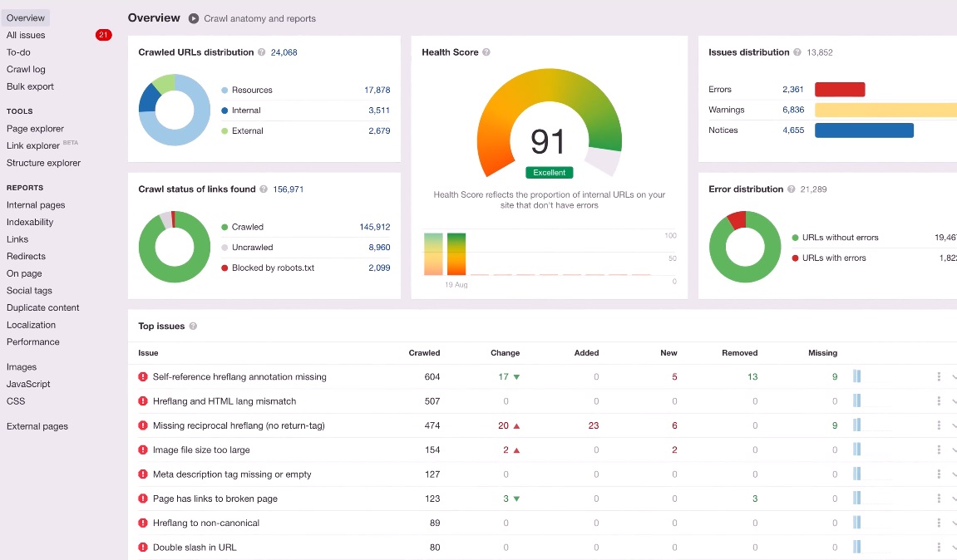Select the 19 Aug bar in Health Score chart
This screenshot has width=957, height=560.
coord(456,253)
